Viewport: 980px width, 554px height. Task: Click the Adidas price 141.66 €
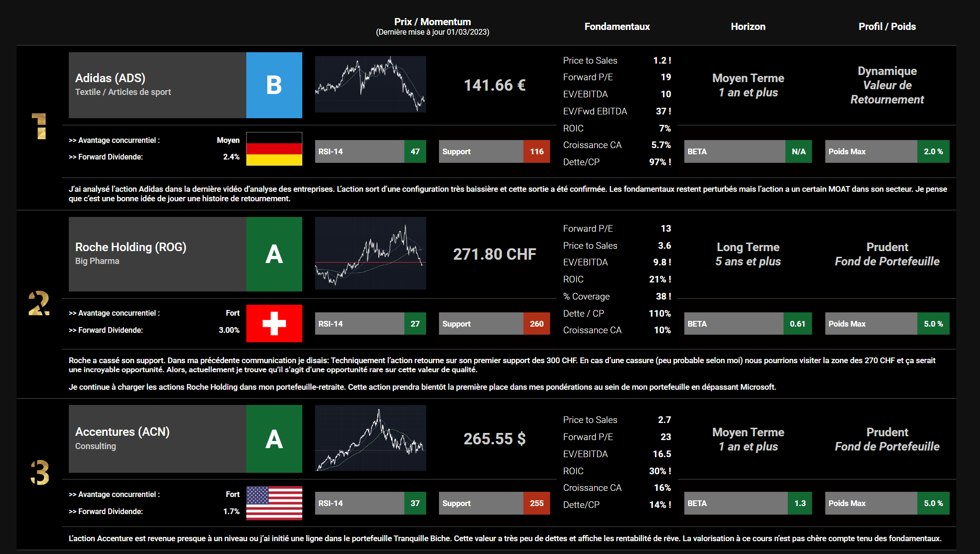tap(495, 85)
